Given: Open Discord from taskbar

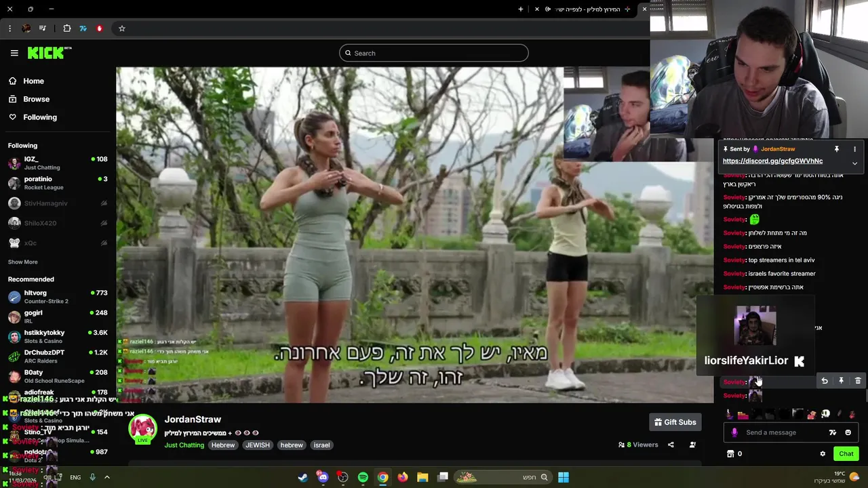Looking at the screenshot, I should 323,477.
